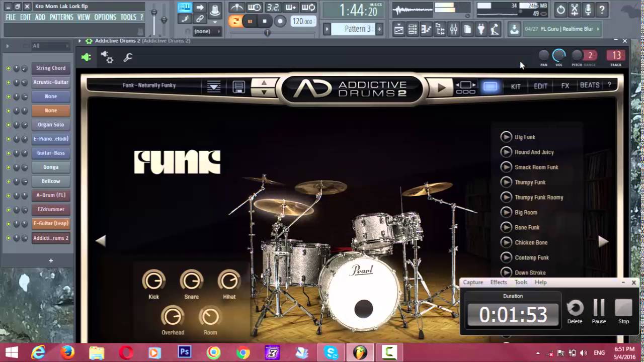Click the tempo 120.000 field
The width and height of the screenshot is (644, 362).
click(303, 21)
